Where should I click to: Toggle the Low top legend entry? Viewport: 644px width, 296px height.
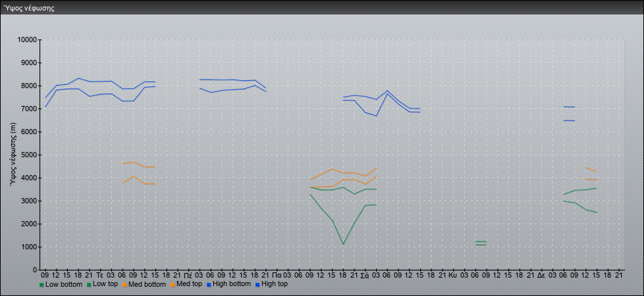(x=102, y=284)
